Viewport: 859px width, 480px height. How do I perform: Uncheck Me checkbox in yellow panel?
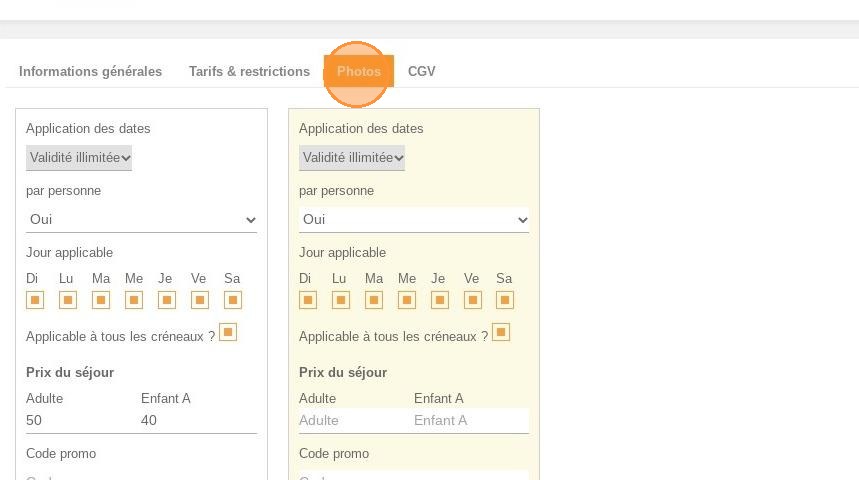[406, 300]
